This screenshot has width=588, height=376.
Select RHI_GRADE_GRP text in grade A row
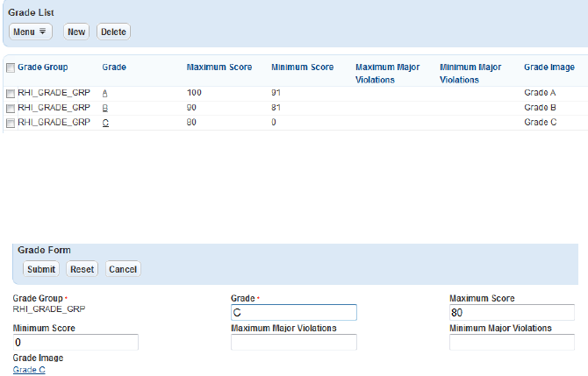(x=54, y=93)
